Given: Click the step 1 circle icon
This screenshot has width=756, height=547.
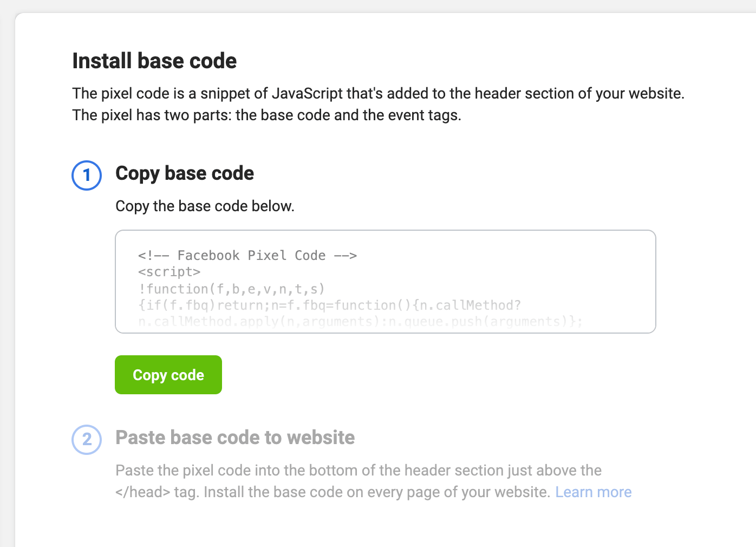Looking at the screenshot, I should (x=87, y=175).
